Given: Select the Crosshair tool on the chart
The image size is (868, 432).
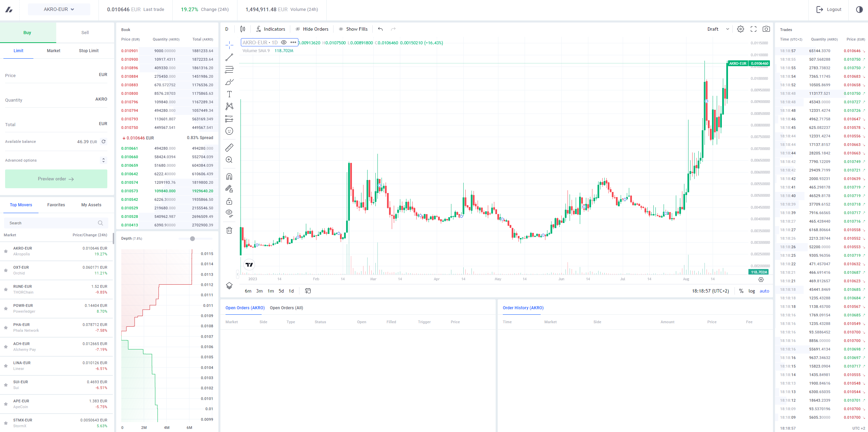Looking at the screenshot, I should coord(229,44).
